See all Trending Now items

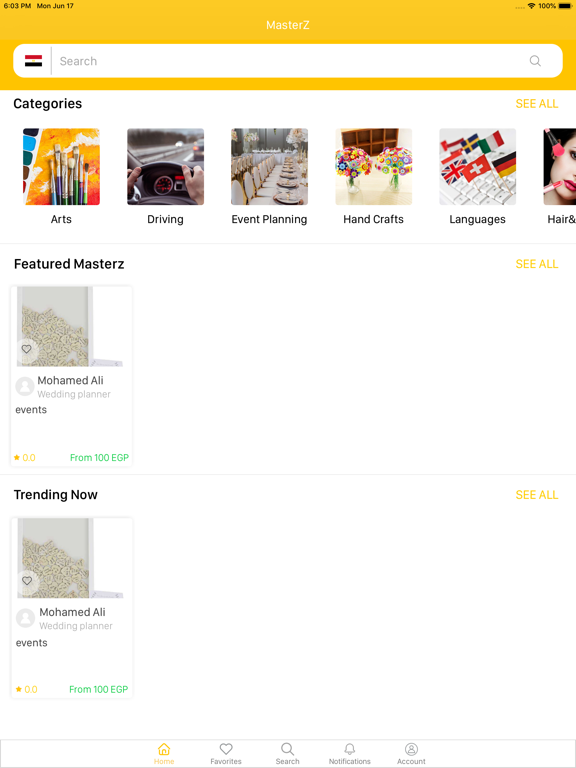point(537,495)
